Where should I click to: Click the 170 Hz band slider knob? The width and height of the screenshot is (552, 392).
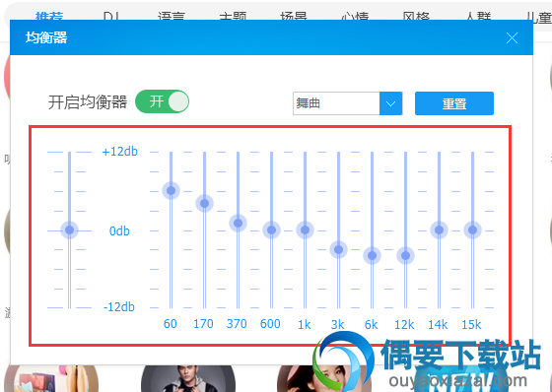[205, 204]
